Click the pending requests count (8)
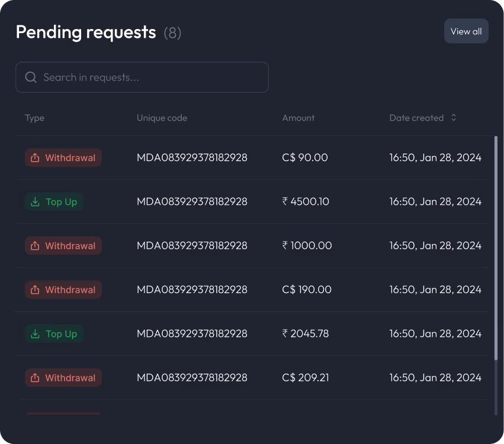 point(172,33)
